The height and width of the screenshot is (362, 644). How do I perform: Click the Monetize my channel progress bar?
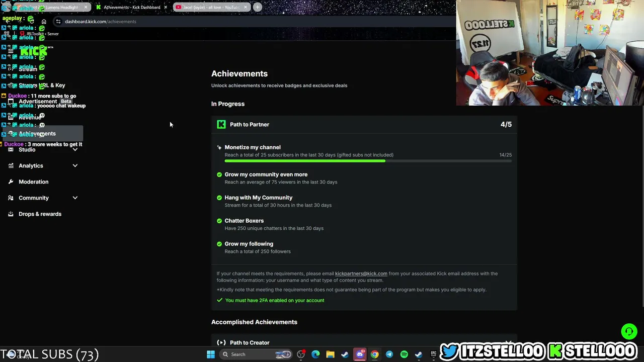[x=368, y=161]
